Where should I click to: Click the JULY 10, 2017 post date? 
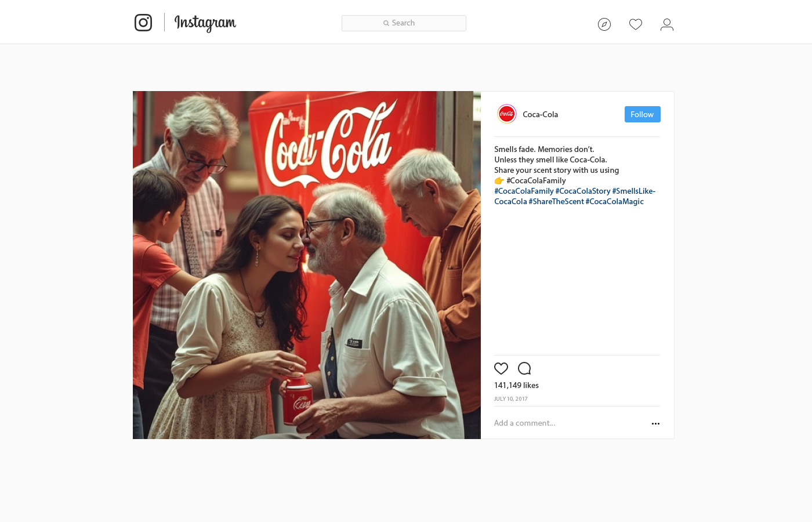click(511, 399)
